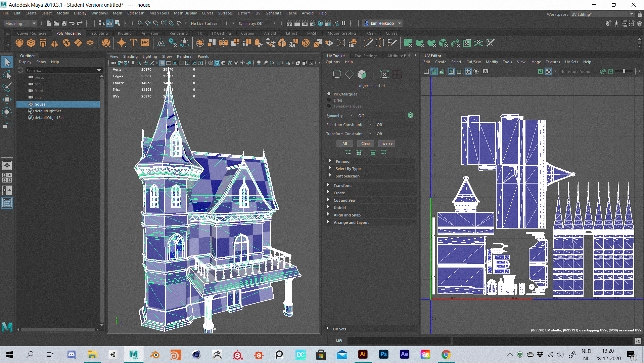Screen dimensions: 644x363
Task: Toggle viewport textured display
Action: click(236, 63)
